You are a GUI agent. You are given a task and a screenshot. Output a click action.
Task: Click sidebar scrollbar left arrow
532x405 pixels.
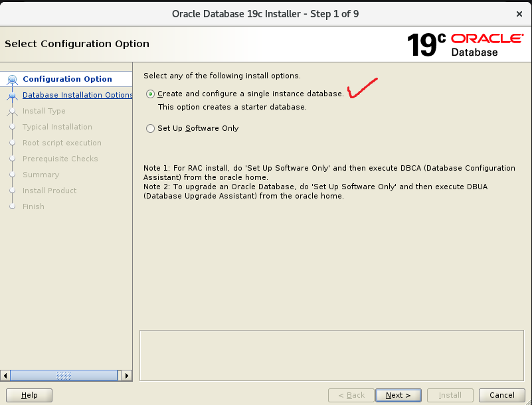point(5,376)
